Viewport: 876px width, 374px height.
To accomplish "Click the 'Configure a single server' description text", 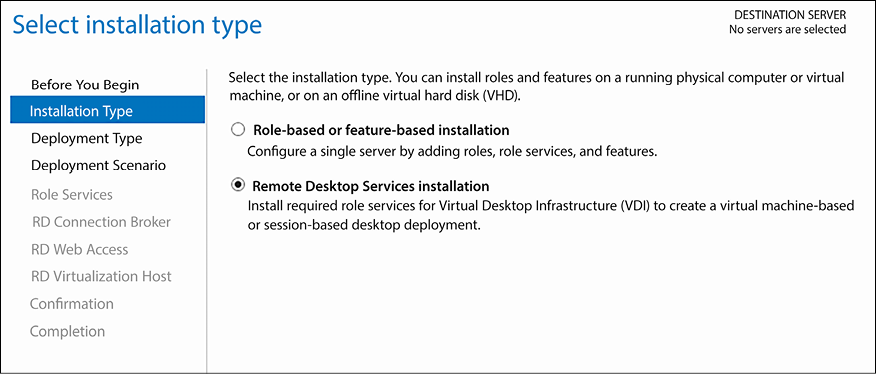I will [x=451, y=152].
